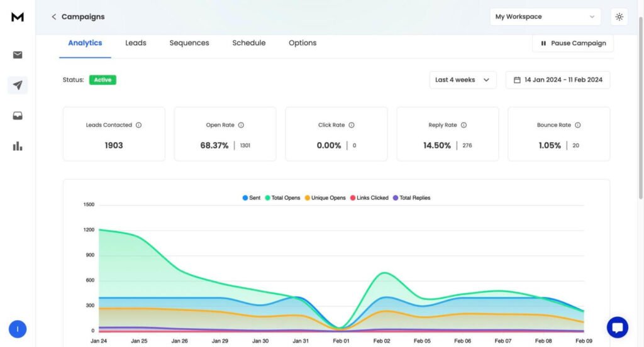644x347 pixels.
Task: Go back to Campaigns
Action: tap(78, 17)
